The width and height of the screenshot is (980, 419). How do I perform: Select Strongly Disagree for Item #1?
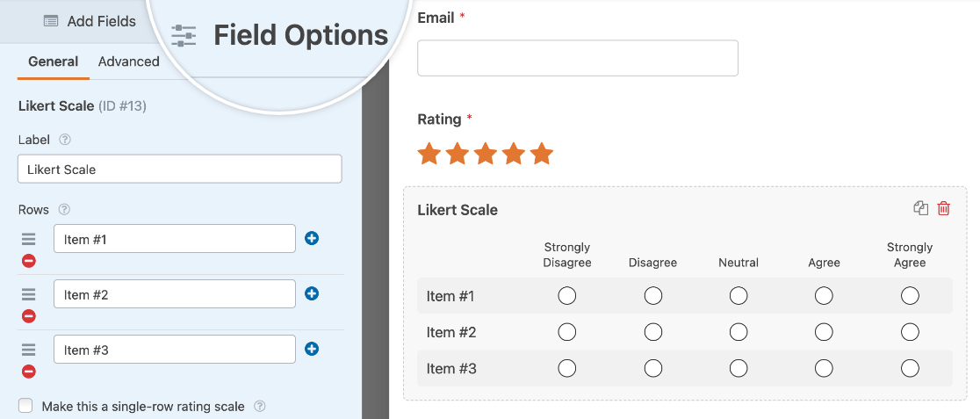pos(567,296)
